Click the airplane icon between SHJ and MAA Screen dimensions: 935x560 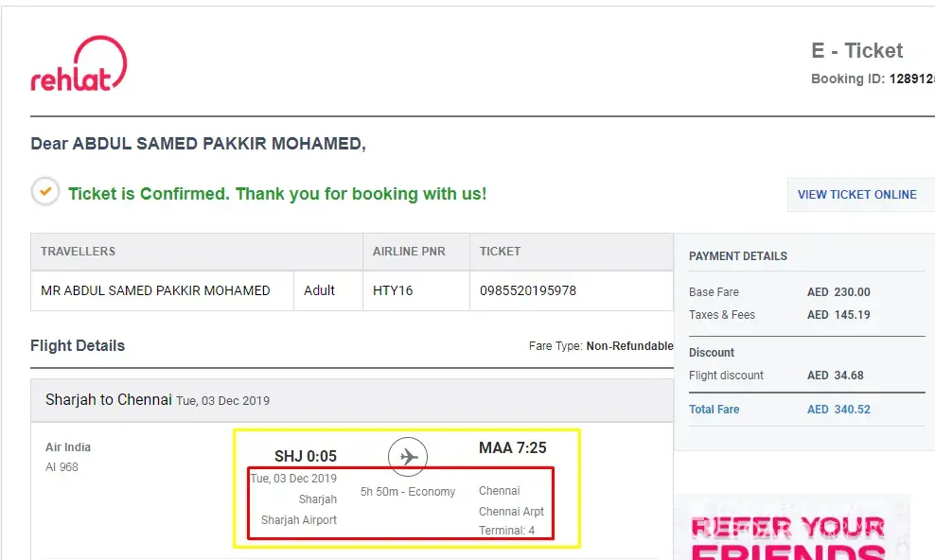click(x=408, y=458)
